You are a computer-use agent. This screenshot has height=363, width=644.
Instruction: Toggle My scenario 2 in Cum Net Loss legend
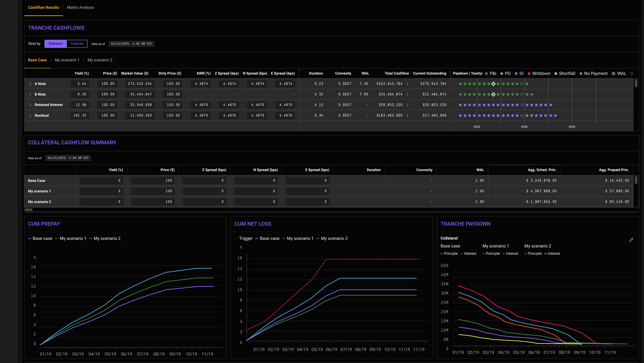pyautogui.click(x=332, y=239)
